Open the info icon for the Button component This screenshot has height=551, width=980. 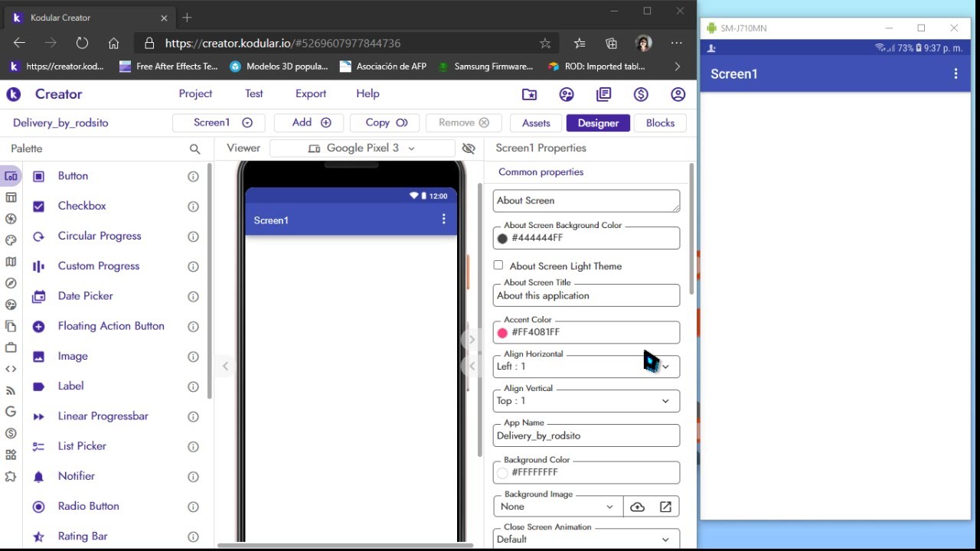(x=193, y=177)
